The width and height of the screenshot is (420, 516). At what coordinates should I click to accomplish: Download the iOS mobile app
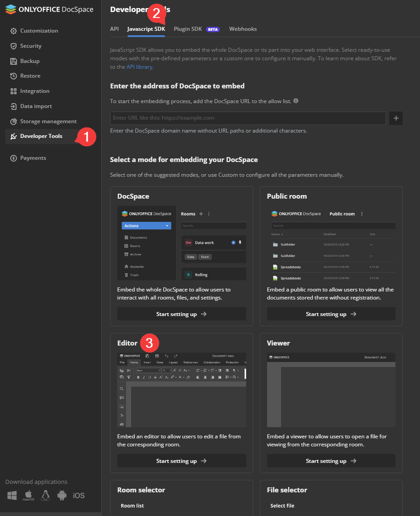click(79, 495)
